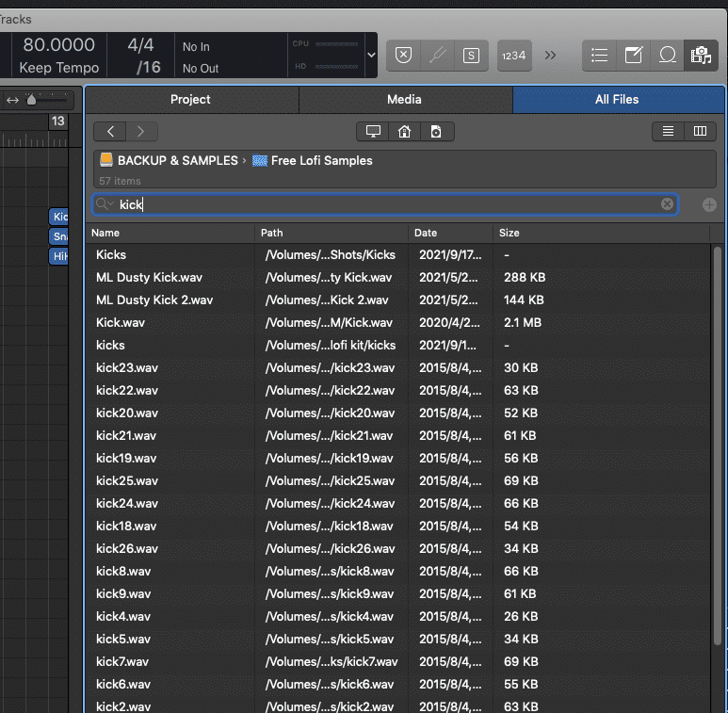
Task: Switch to the Project tab
Action: 190,99
